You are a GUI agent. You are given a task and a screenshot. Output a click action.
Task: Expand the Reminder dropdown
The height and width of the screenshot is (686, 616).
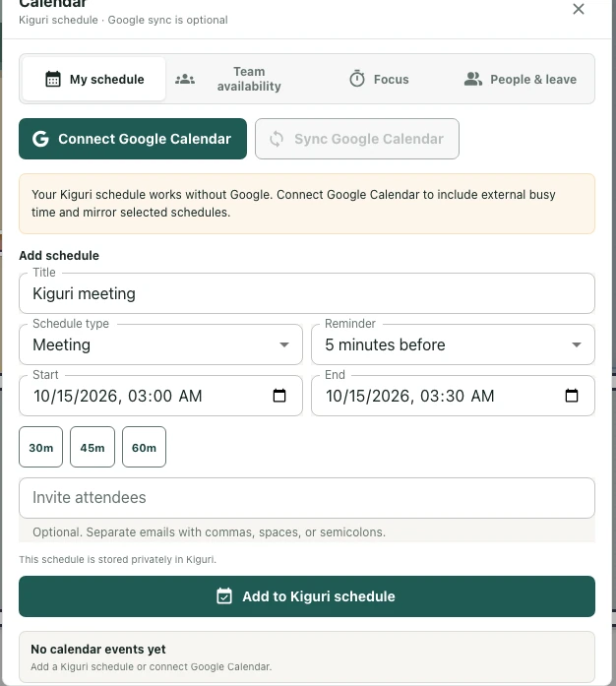[x=453, y=344]
